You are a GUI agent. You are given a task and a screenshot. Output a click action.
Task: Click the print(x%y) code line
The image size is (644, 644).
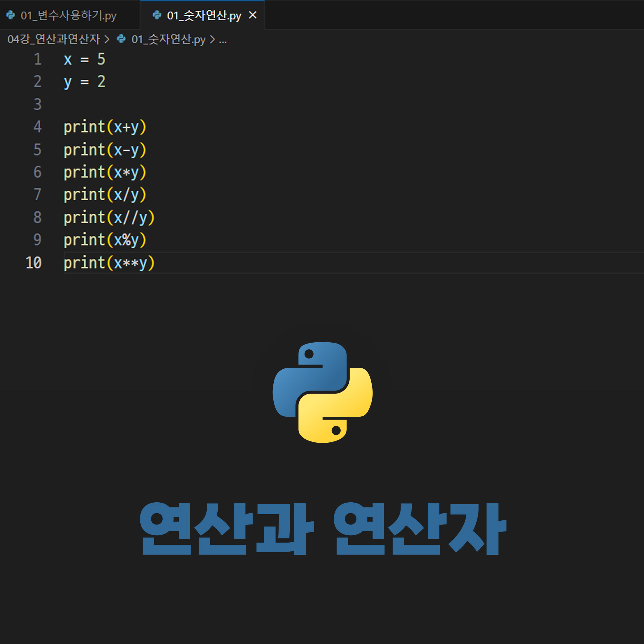105,240
